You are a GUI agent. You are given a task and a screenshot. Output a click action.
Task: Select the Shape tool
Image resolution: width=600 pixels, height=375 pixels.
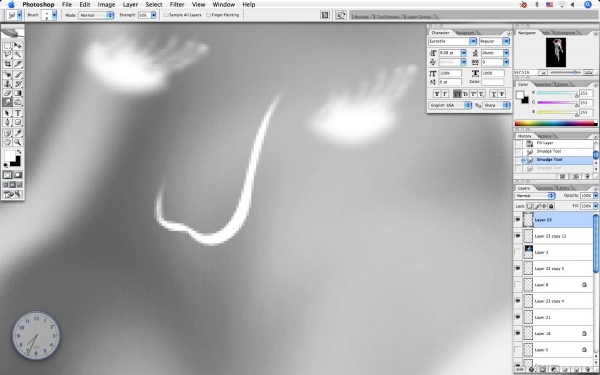[18, 122]
